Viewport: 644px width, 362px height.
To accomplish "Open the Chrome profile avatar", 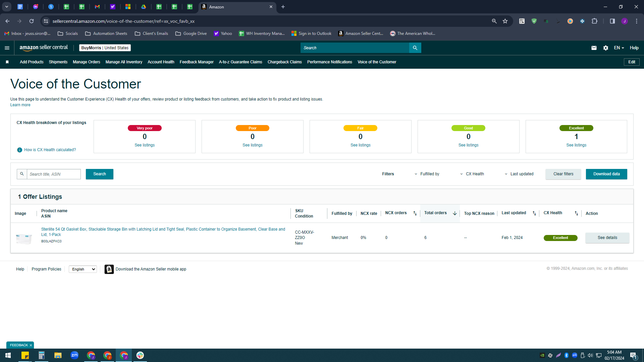I will coord(624,21).
